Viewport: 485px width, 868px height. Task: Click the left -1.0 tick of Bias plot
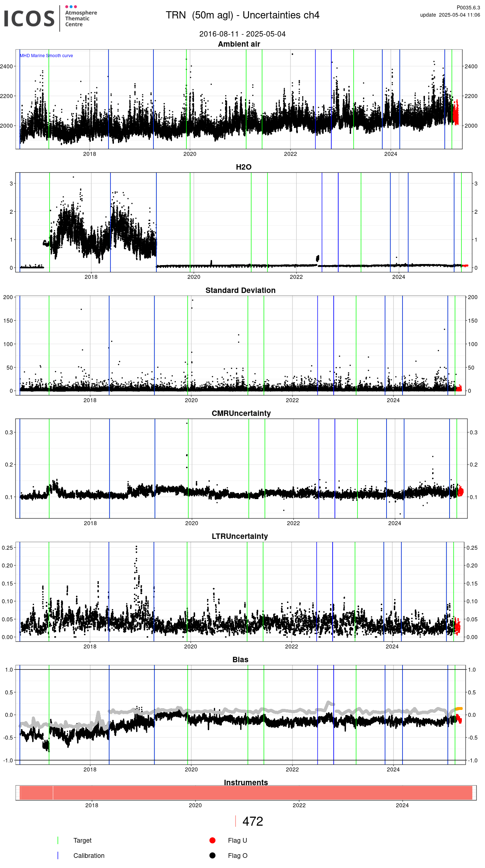click(8, 761)
